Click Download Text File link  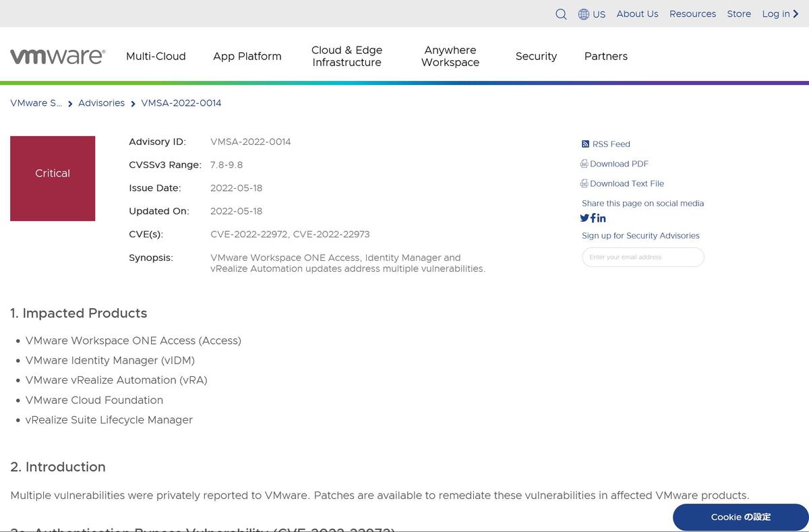[627, 183]
